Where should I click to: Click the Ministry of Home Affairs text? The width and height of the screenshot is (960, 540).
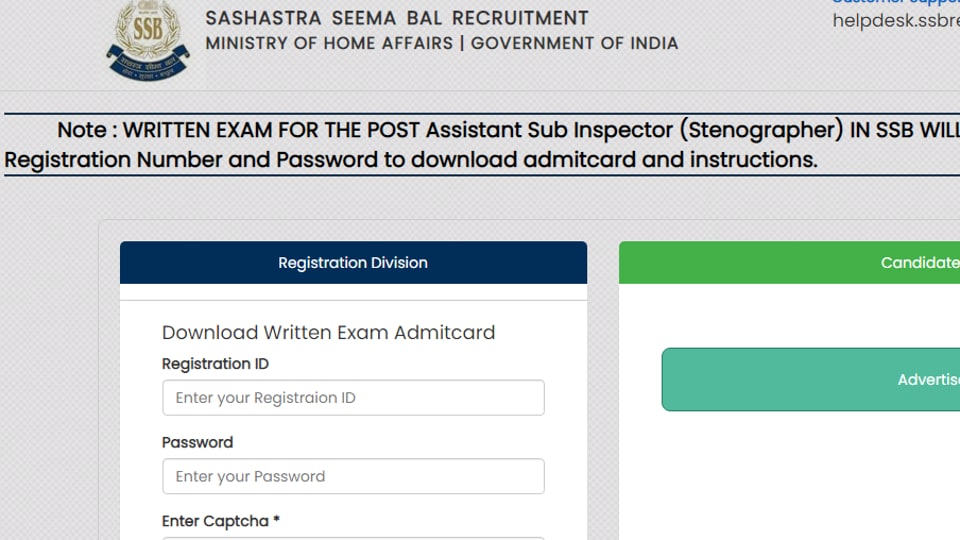(329, 43)
